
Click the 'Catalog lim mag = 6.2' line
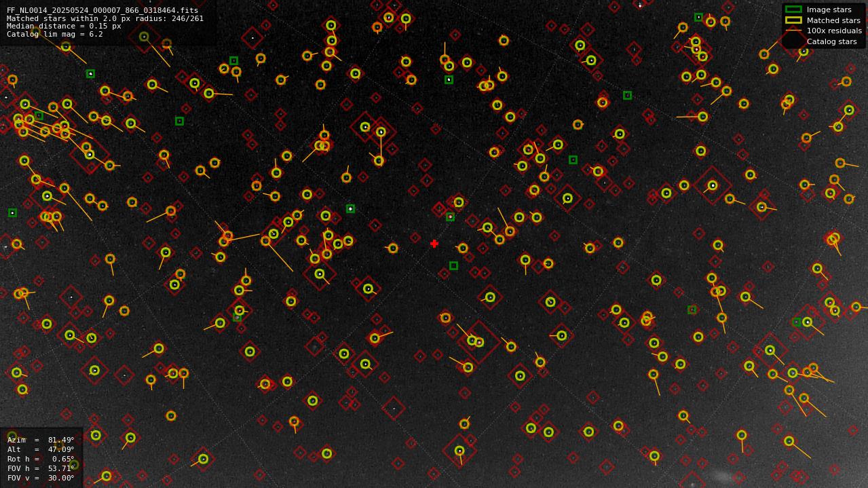[55, 34]
